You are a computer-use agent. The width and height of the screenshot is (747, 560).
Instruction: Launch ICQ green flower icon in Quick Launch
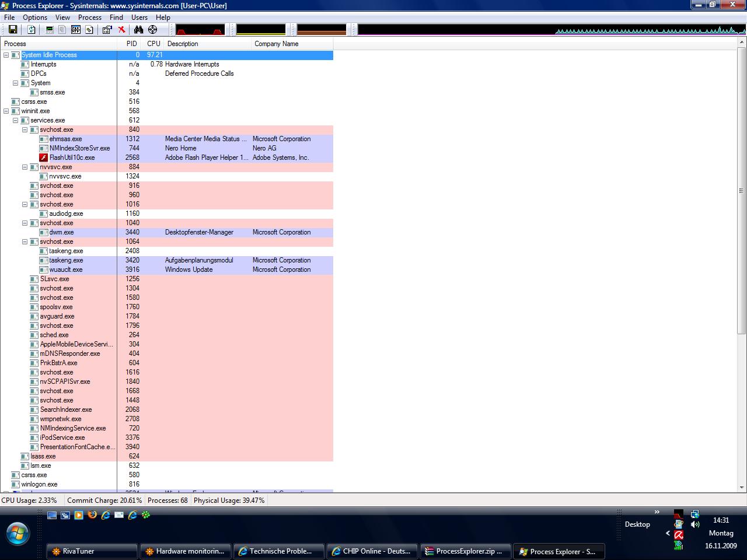(x=146, y=515)
